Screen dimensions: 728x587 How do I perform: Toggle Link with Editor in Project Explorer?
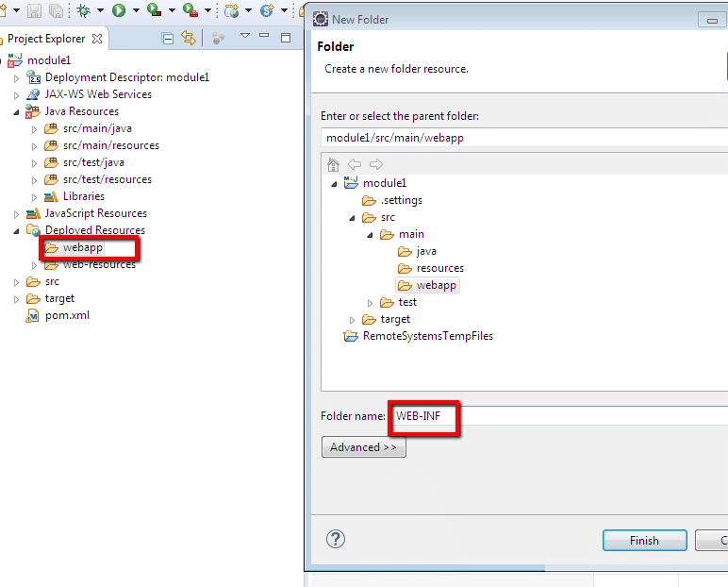pyautogui.click(x=188, y=39)
